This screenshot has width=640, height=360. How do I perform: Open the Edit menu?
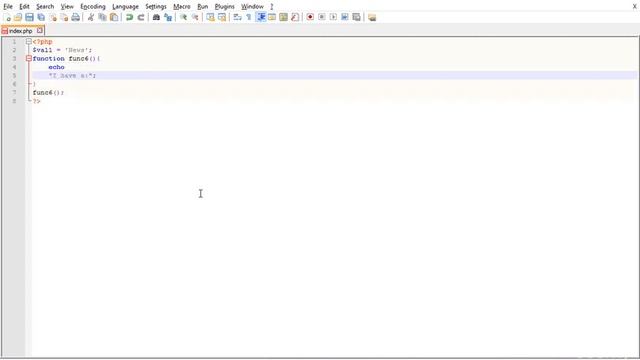click(24, 7)
